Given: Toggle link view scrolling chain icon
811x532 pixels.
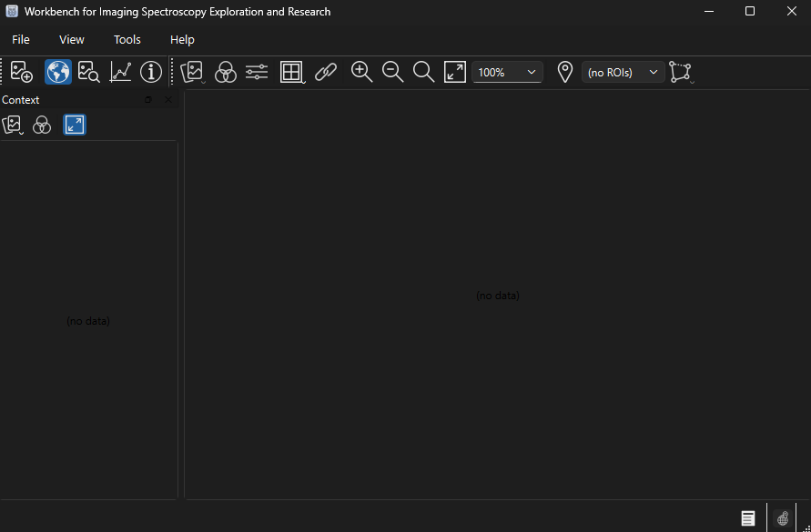Looking at the screenshot, I should pos(326,72).
